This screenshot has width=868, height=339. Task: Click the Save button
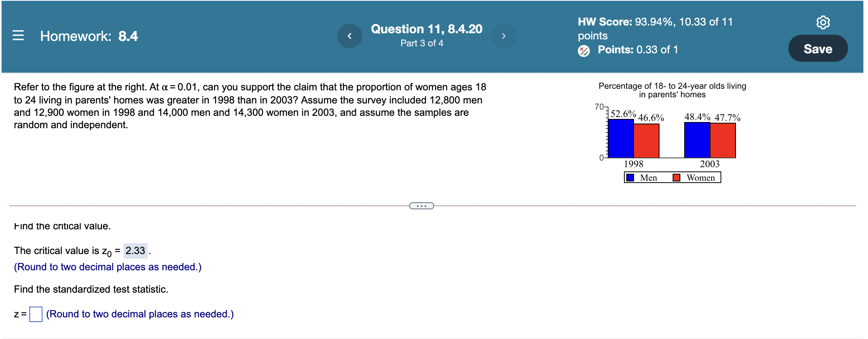[x=818, y=49]
